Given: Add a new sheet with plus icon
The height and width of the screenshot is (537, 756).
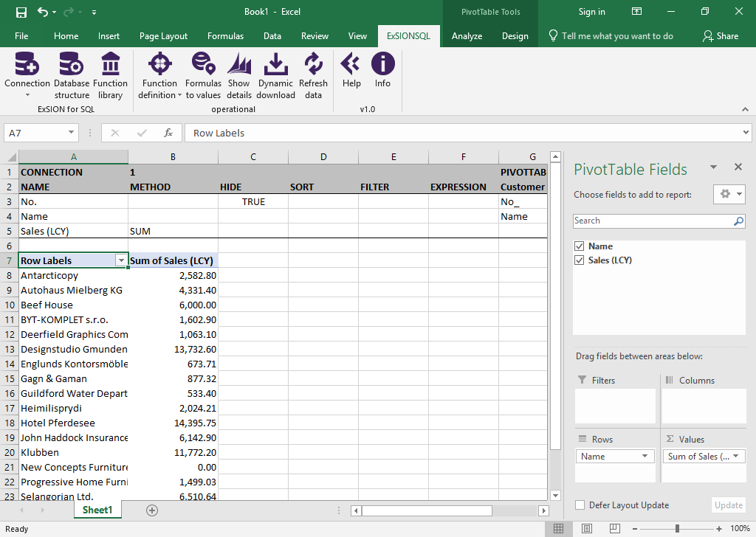Looking at the screenshot, I should click(152, 510).
